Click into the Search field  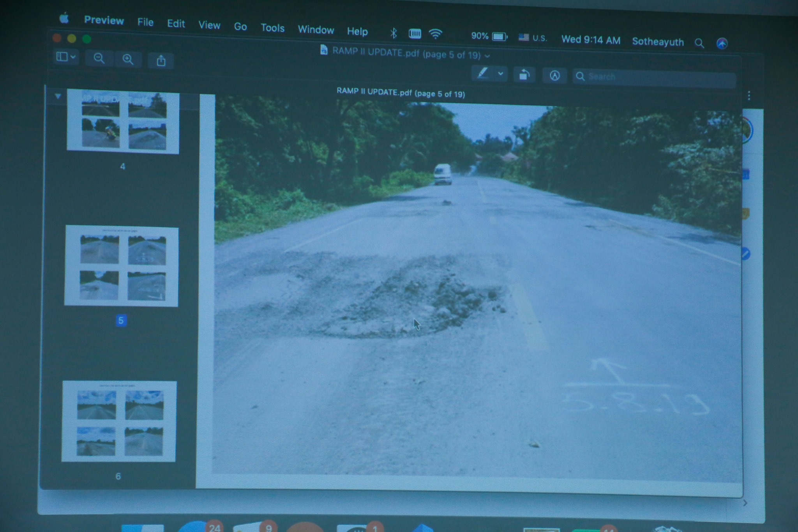tap(654, 77)
